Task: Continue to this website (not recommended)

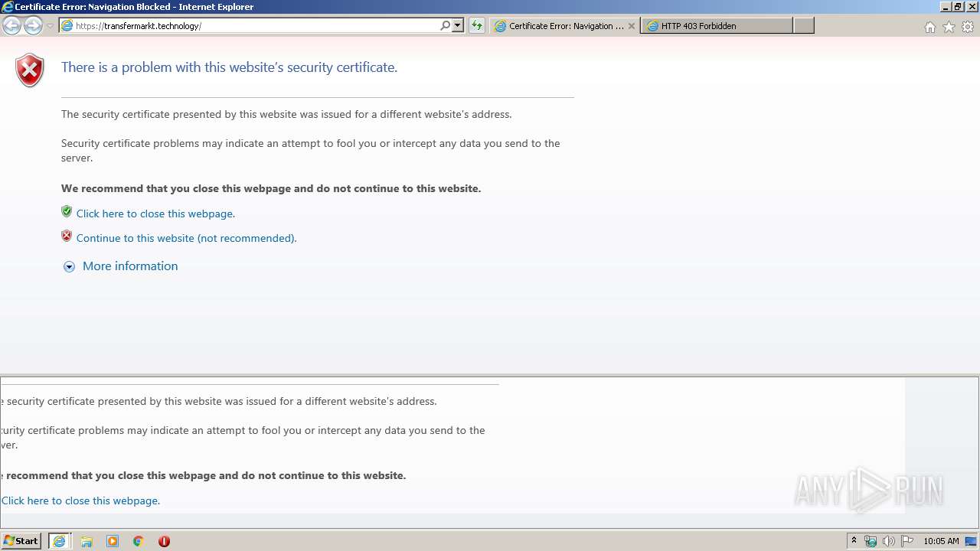Action: (x=186, y=238)
